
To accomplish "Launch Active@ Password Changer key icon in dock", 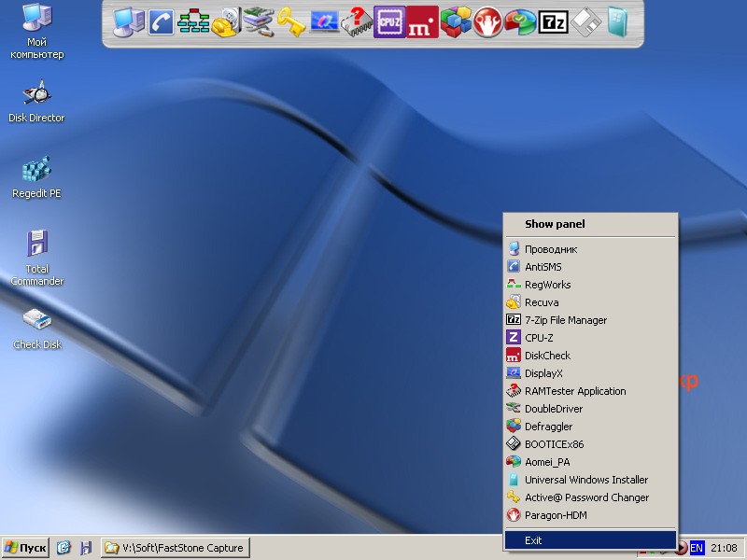I will [x=291, y=21].
